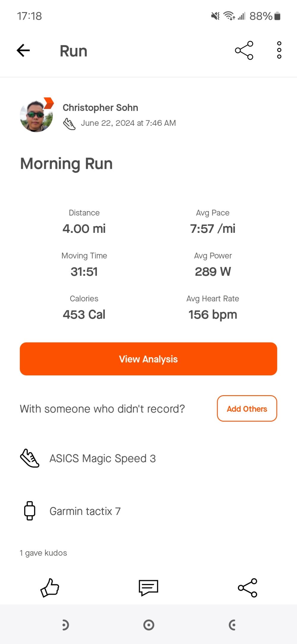Tap the Android home navigation button

tap(148, 625)
